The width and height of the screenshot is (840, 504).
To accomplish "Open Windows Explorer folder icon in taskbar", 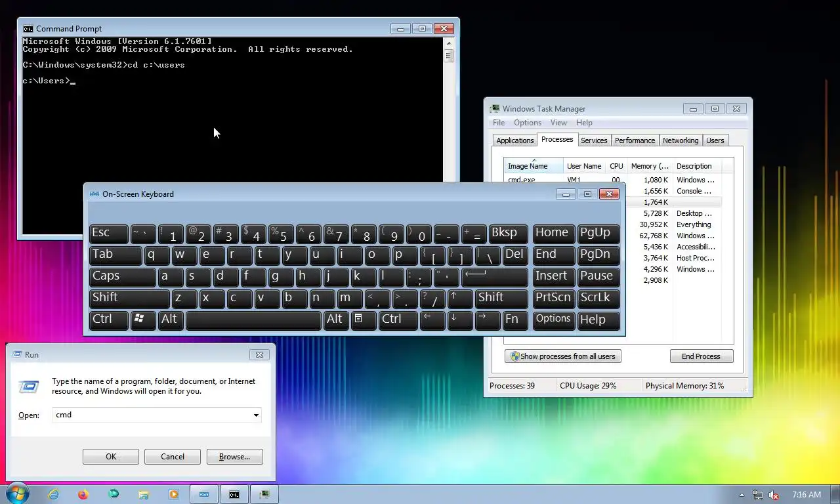I will point(144,494).
